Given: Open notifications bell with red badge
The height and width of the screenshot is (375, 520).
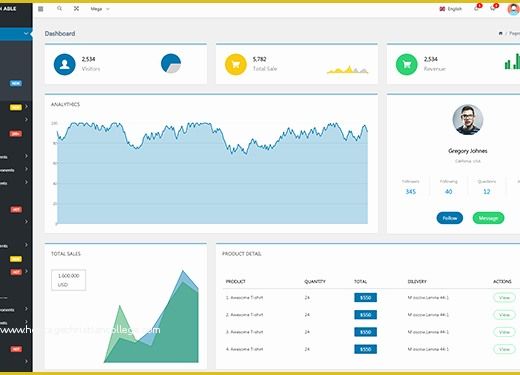Looking at the screenshot, I should point(477,8).
